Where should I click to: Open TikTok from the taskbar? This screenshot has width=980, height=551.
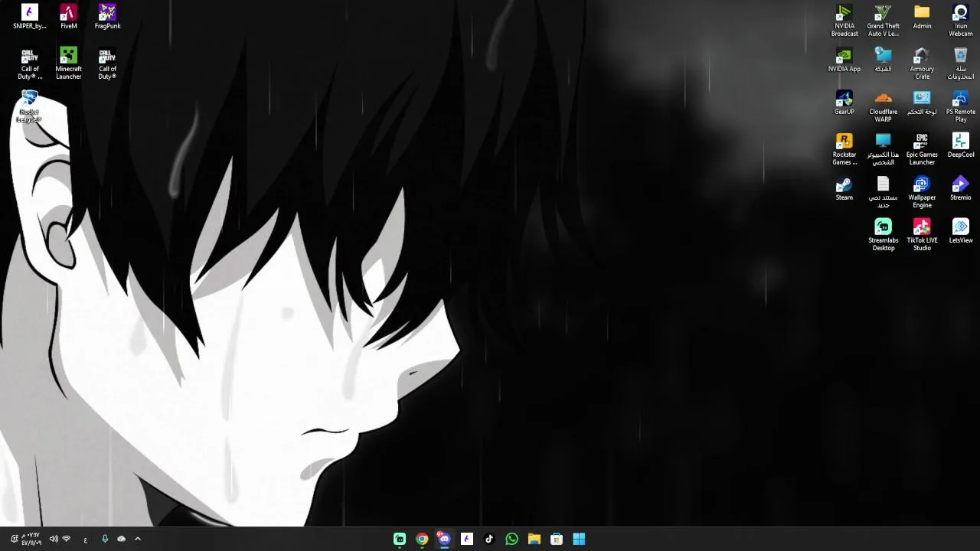[489, 539]
